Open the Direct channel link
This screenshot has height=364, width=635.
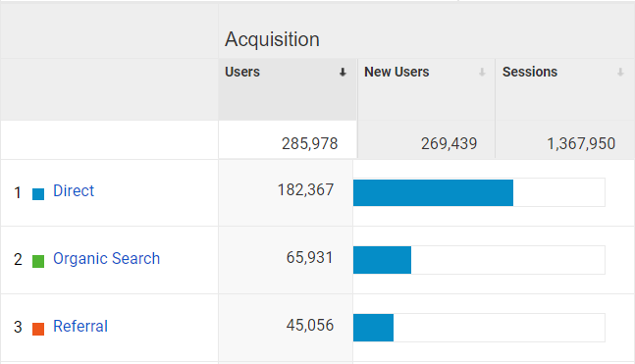[x=74, y=190]
